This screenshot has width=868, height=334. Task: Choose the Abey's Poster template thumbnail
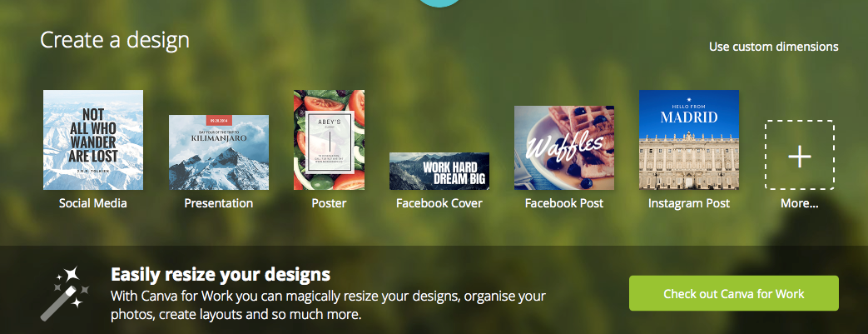coord(329,140)
